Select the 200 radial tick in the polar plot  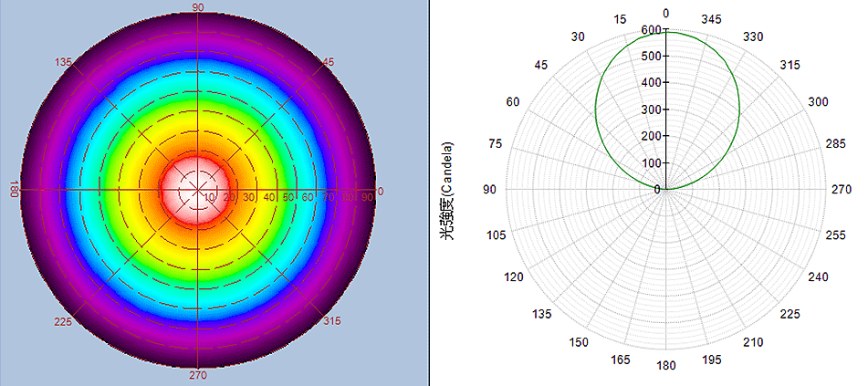[650, 136]
